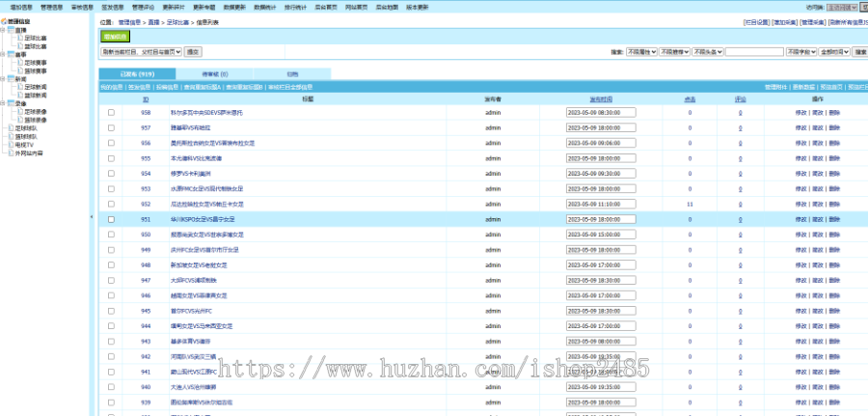The image size is (868, 416).
Task: Collapse the 新闻 tree node expander
Action: tap(3, 79)
